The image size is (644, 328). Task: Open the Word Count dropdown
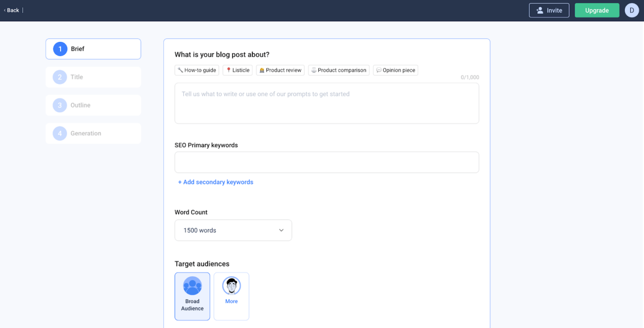(233, 230)
